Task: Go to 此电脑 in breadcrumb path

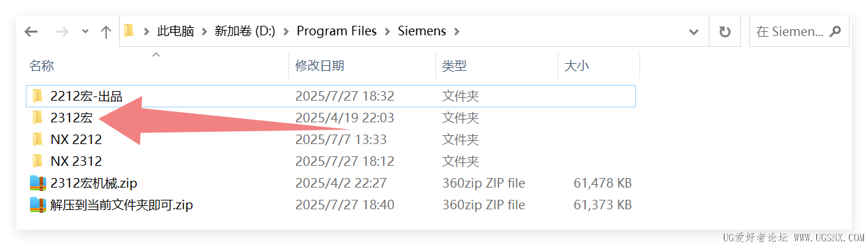Action: (176, 31)
